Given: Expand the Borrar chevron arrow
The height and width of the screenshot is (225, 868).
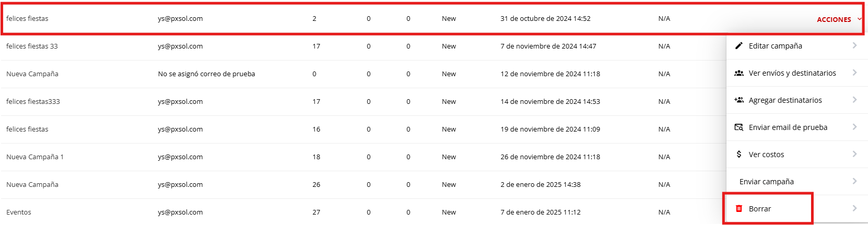Looking at the screenshot, I should click(854, 208).
